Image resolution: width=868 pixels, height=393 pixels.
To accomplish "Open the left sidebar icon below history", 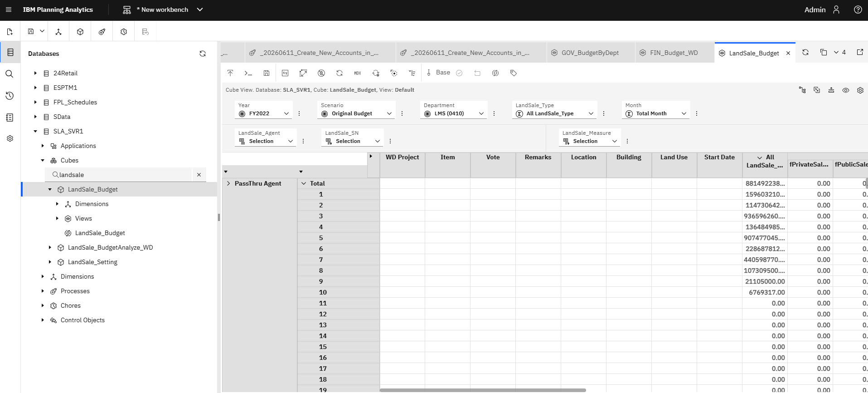I will coord(10,118).
